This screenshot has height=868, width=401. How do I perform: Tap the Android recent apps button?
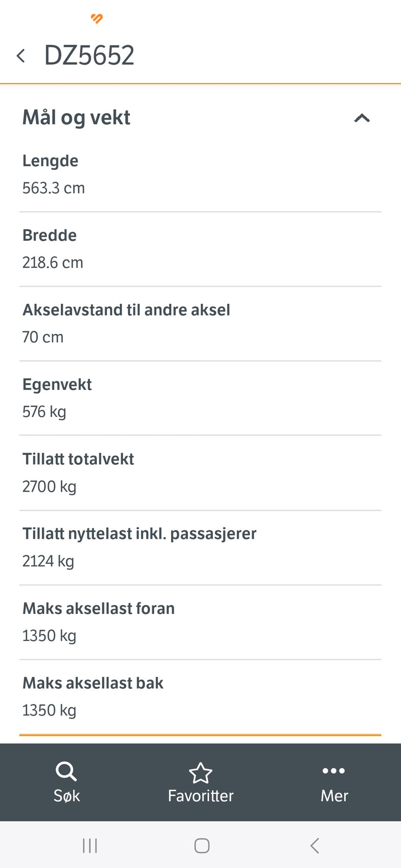[90, 846]
